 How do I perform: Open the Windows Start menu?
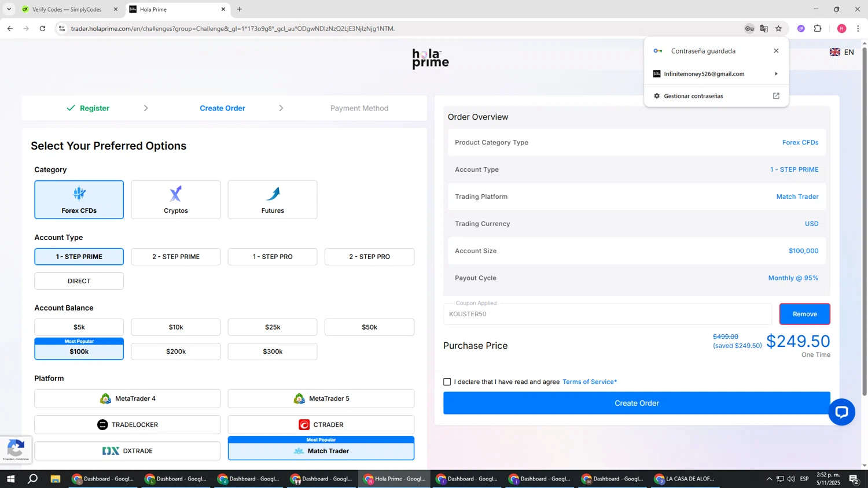click(10, 479)
